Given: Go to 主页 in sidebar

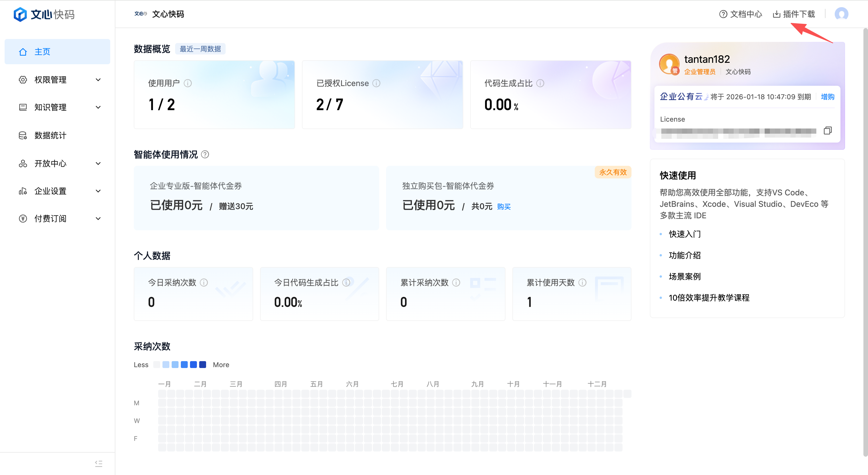Looking at the screenshot, I should click(x=42, y=52).
